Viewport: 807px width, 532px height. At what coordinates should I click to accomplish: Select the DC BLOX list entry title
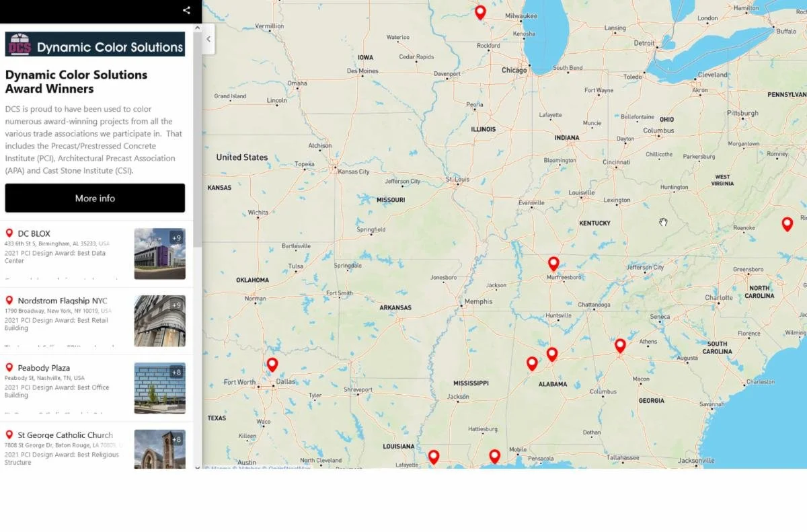click(34, 233)
